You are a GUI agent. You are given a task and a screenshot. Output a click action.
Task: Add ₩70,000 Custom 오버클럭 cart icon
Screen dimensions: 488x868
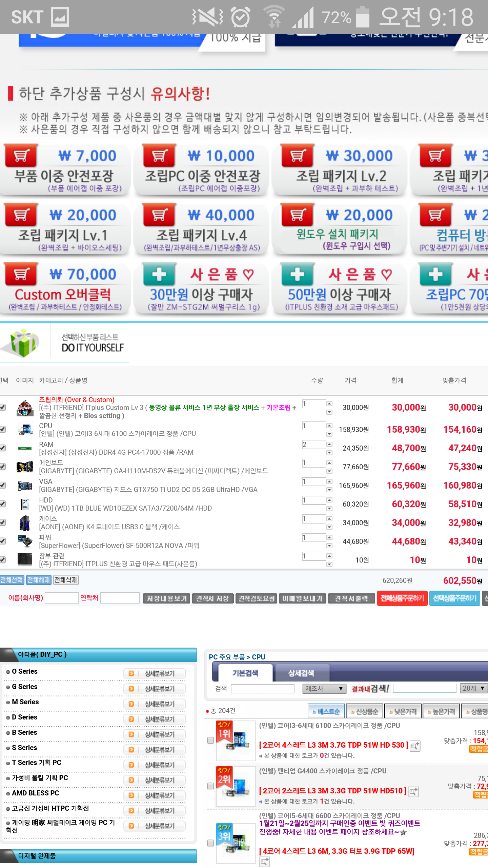(21, 274)
